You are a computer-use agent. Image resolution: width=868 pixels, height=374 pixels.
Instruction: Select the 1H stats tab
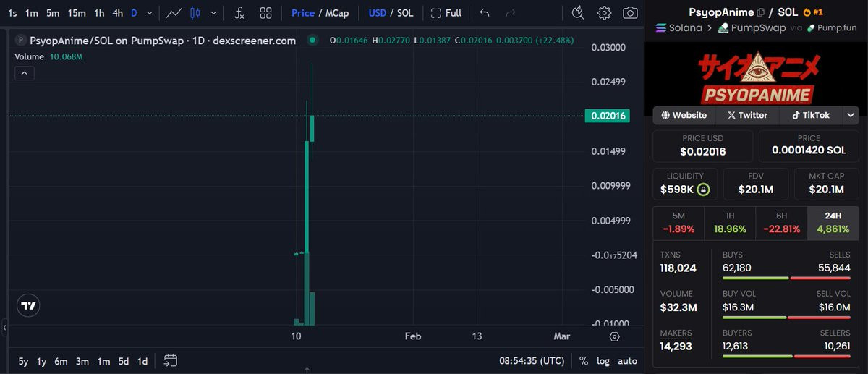[x=730, y=223]
